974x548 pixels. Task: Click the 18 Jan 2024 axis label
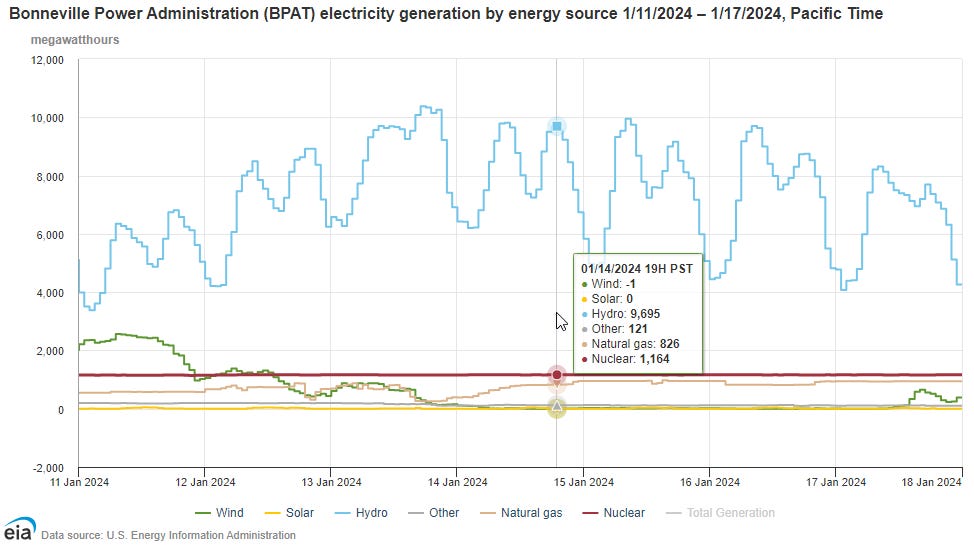[932, 482]
